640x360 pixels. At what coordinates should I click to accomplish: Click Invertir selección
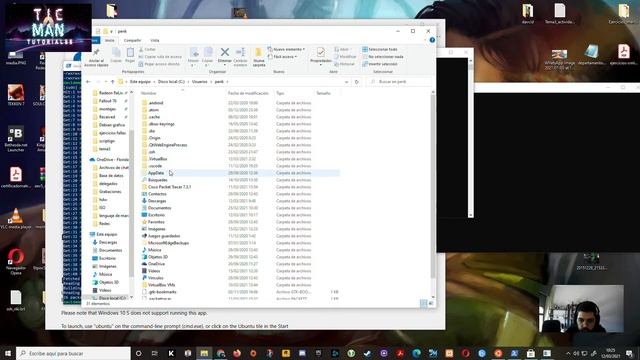[x=380, y=64]
